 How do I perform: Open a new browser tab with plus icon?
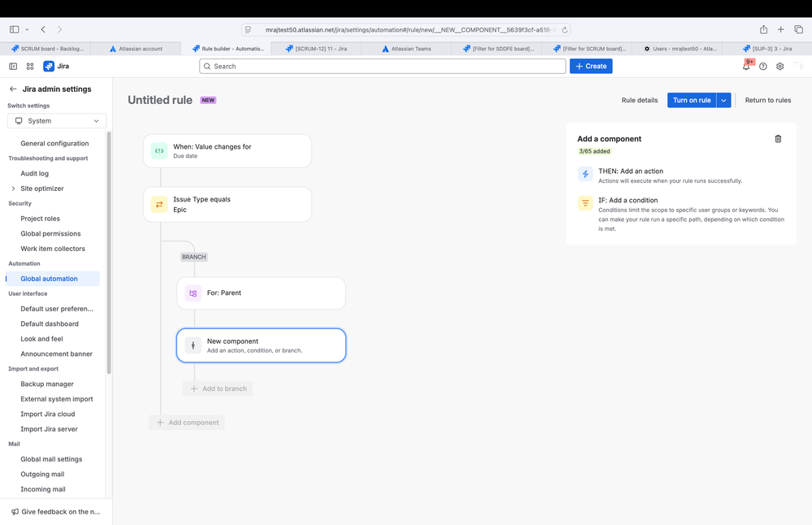pyautogui.click(x=780, y=29)
